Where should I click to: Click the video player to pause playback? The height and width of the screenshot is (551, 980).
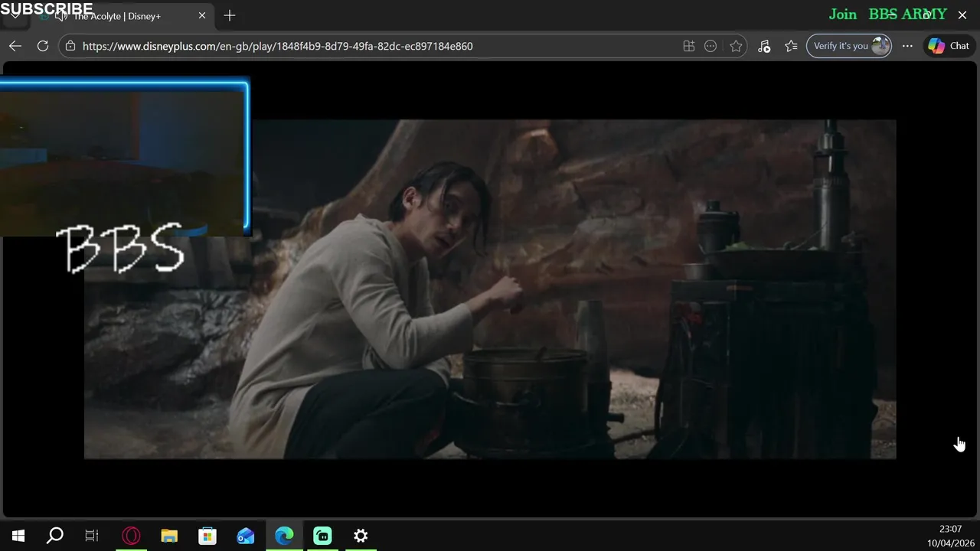pos(490,289)
